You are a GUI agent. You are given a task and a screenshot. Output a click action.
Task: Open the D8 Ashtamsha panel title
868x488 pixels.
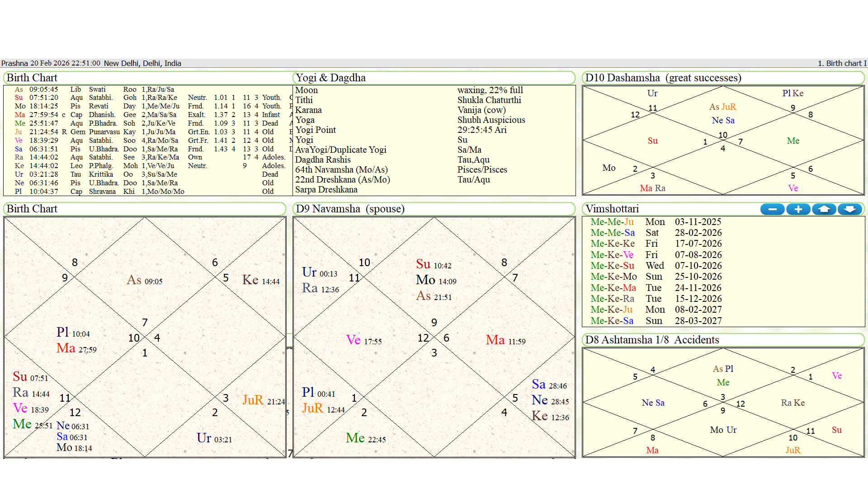(651, 340)
